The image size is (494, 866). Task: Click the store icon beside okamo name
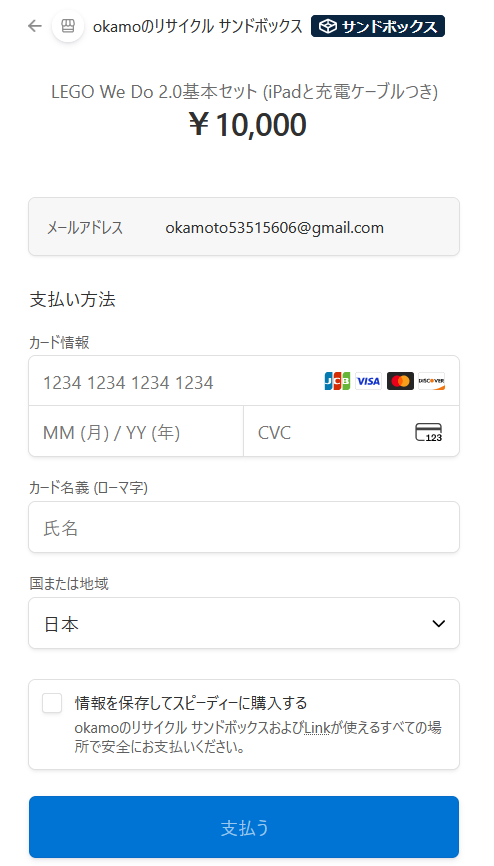pos(68,26)
